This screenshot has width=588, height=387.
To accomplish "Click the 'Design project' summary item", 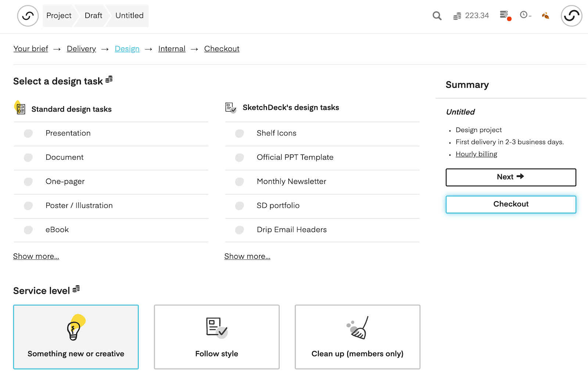I will point(478,130).
